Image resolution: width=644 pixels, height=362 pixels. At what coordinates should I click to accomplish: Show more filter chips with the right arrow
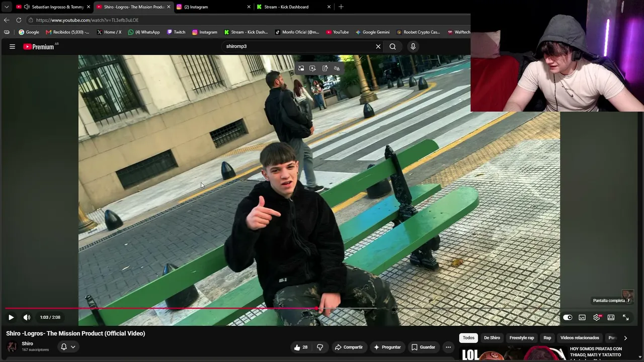625,338
